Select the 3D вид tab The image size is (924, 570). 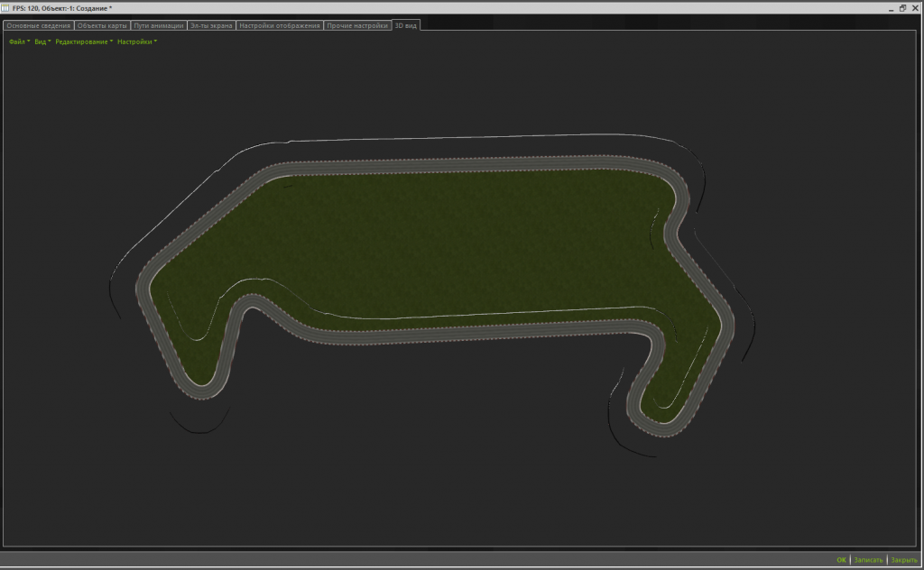click(x=405, y=25)
